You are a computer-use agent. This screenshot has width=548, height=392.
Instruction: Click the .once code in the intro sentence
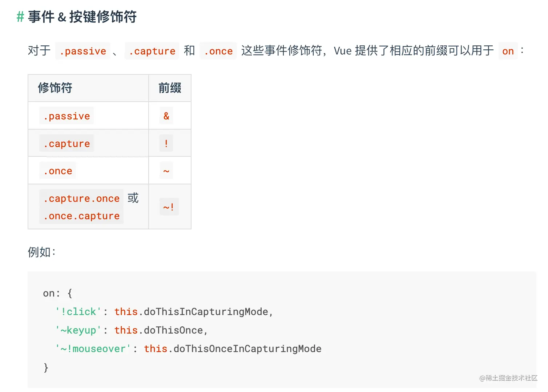click(x=218, y=51)
